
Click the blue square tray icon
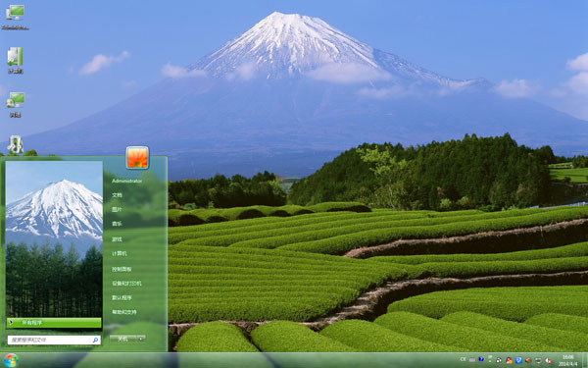[x=518, y=360]
